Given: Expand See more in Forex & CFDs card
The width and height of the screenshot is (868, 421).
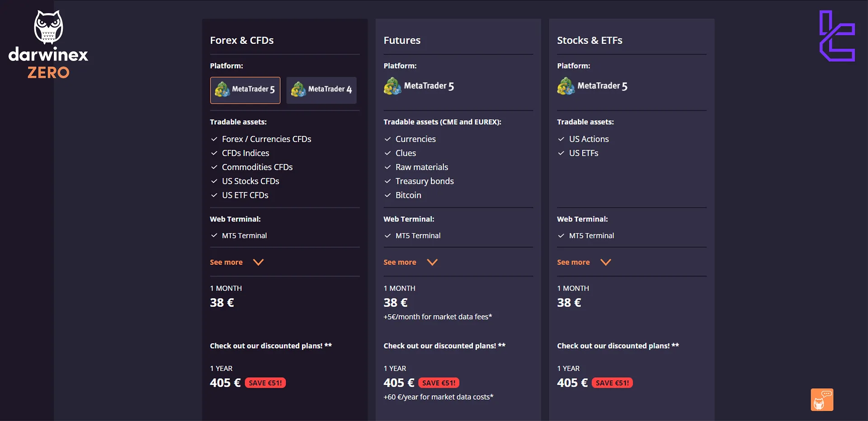Looking at the screenshot, I should [236, 262].
